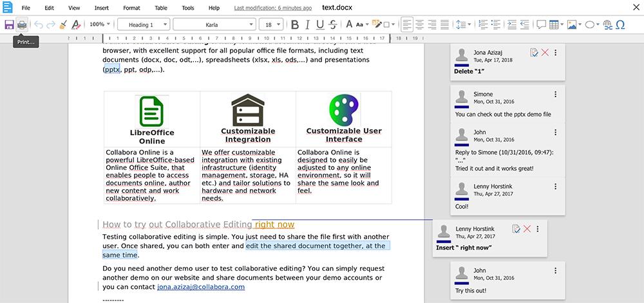644x303 pixels.
Task: Open options on John's 'Try this out!' comment
Action: [x=555, y=271]
